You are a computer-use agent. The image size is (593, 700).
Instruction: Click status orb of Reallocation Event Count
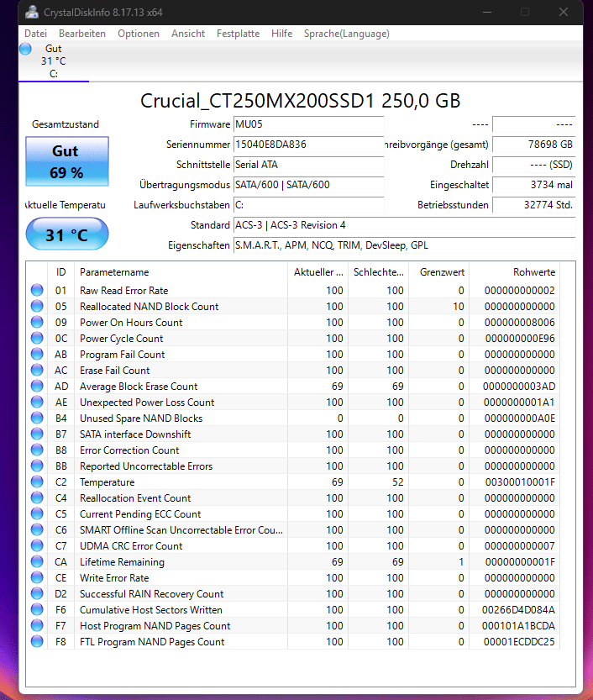point(37,497)
